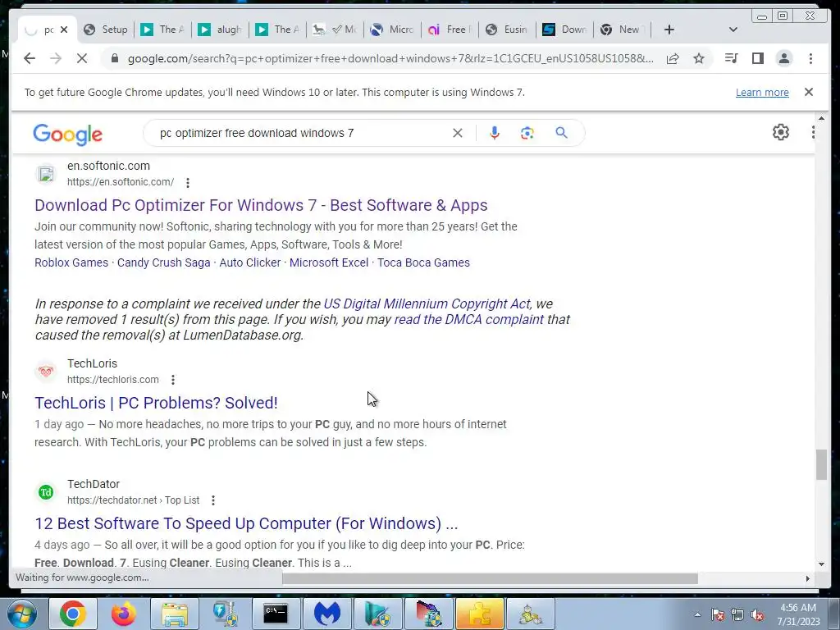Image resolution: width=840 pixels, height=630 pixels.
Task: Switch to the New tab
Action: click(x=622, y=30)
